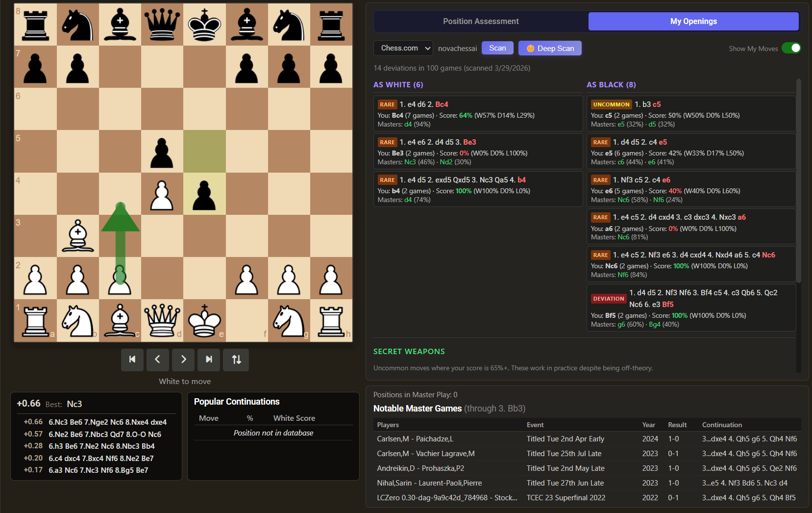Screen dimensions: 812x513
Task: Select the black pawn on e4
Action: click(204, 194)
